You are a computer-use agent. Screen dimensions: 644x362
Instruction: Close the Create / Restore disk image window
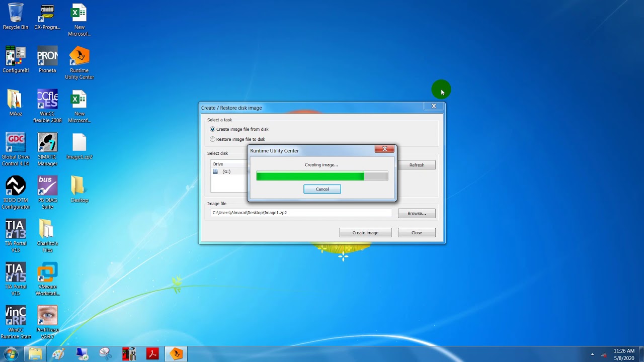[x=434, y=106]
